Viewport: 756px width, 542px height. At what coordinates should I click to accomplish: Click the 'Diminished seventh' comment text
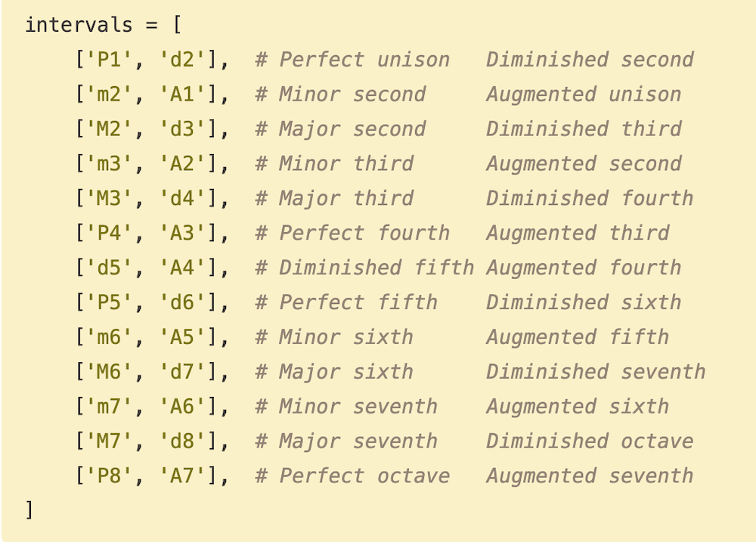(x=596, y=372)
